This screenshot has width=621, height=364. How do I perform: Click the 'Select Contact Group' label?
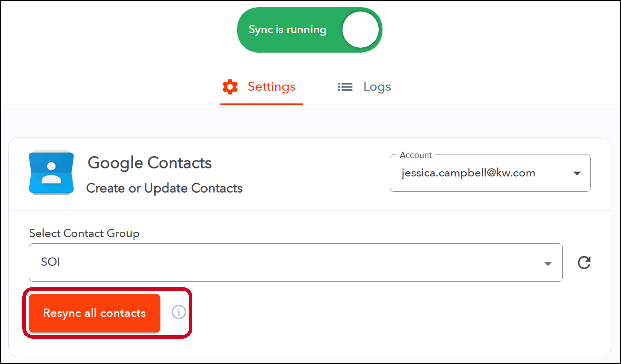(x=84, y=233)
